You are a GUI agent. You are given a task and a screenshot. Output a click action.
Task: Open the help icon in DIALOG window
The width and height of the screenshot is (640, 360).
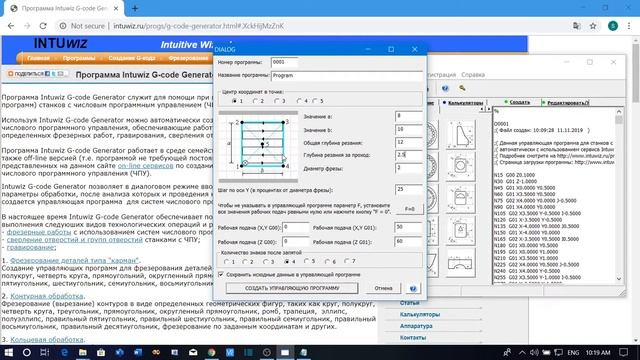[413, 288]
